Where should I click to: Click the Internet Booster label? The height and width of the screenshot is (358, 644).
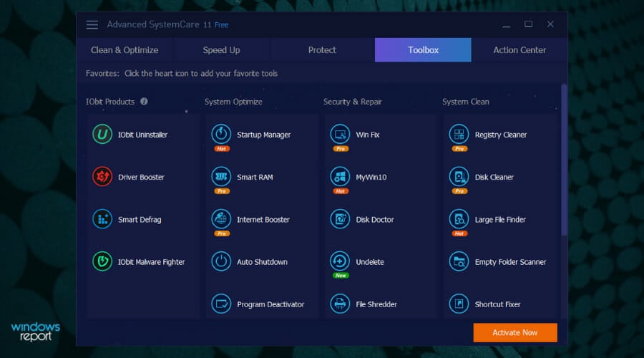(263, 220)
